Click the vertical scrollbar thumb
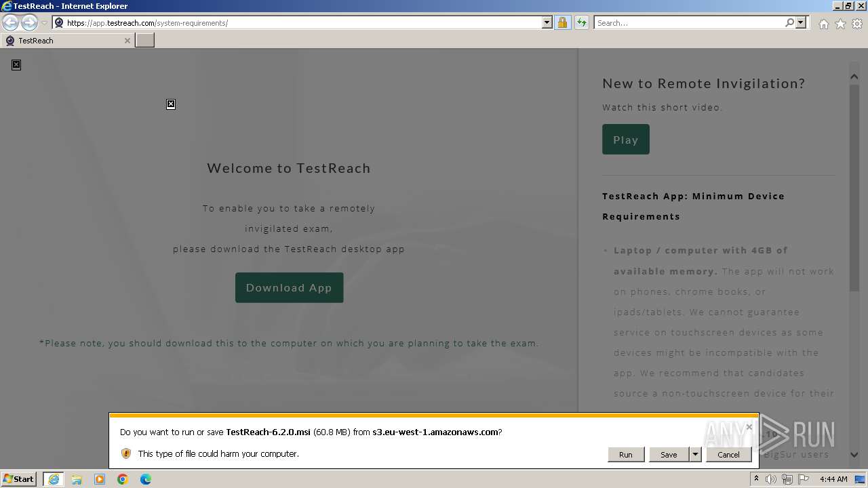 point(854,188)
